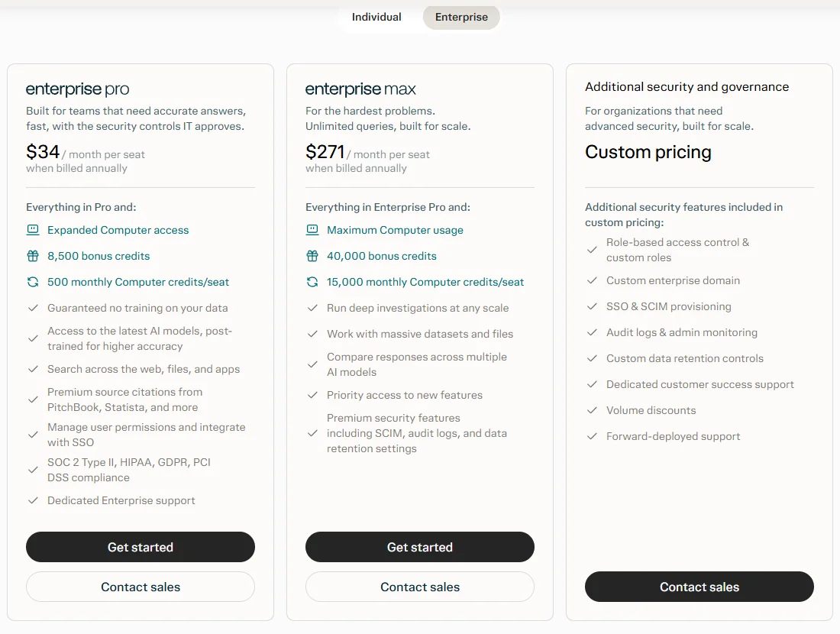The height and width of the screenshot is (634, 840).
Task: Click the "enterprise max" plan heading
Action: [360, 89]
